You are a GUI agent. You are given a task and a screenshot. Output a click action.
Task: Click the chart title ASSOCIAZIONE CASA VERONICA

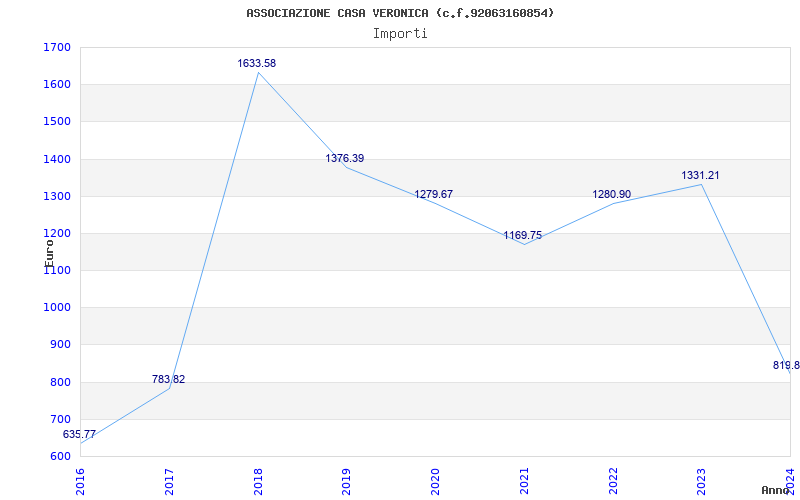pyautogui.click(x=400, y=13)
